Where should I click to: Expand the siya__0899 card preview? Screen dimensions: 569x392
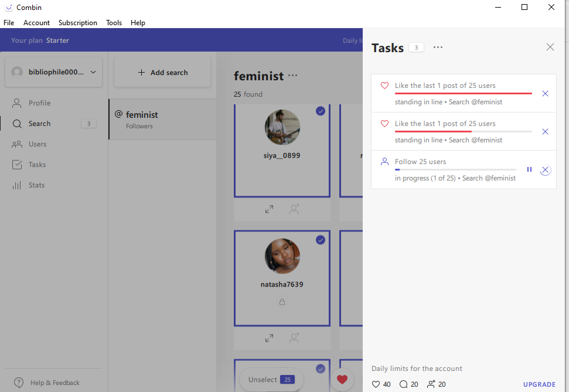(269, 209)
